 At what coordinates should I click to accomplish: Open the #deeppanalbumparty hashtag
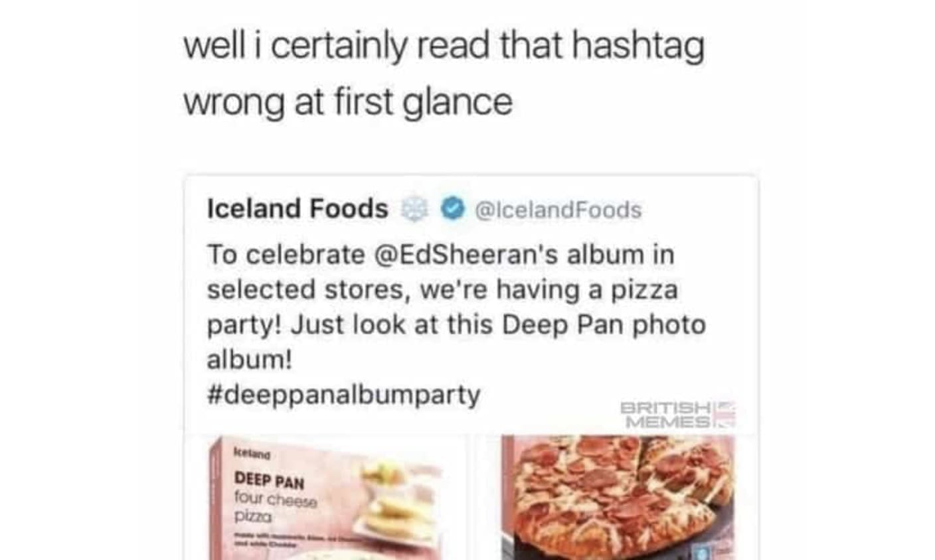point(343,395)
